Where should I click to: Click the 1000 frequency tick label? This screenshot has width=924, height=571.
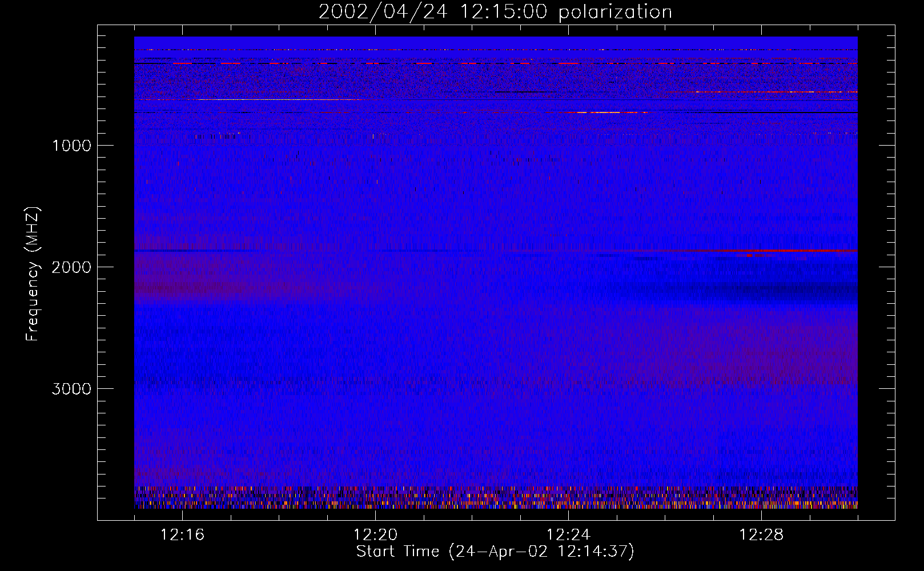(x=71, y=146)
